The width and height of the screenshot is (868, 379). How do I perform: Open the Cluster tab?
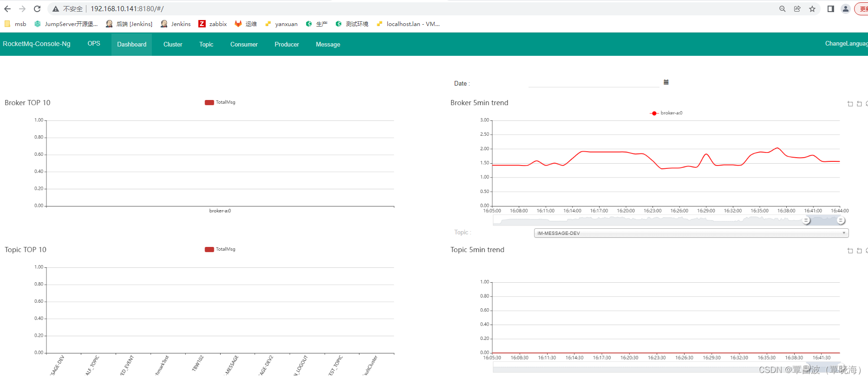pos(173,45)
